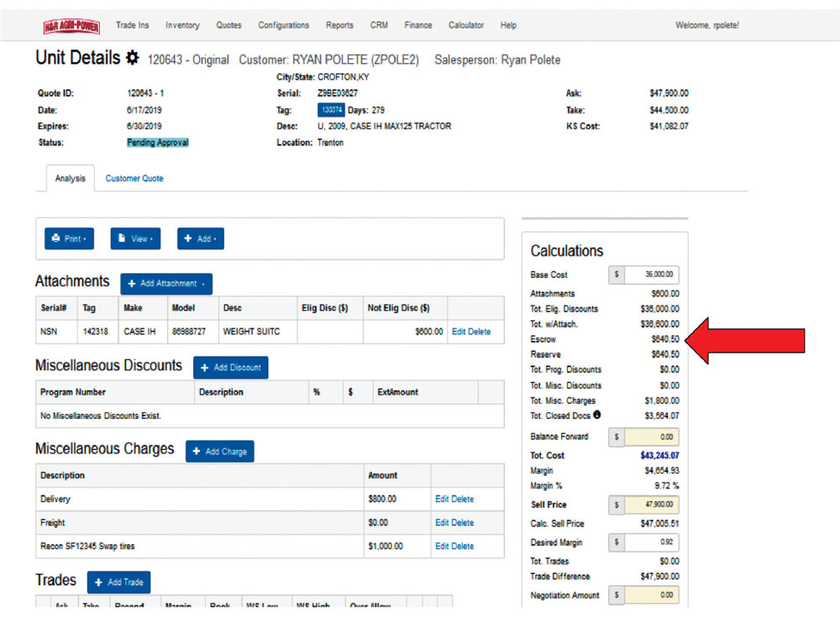
Task: Open the Quotes menu
Action: 228,25
